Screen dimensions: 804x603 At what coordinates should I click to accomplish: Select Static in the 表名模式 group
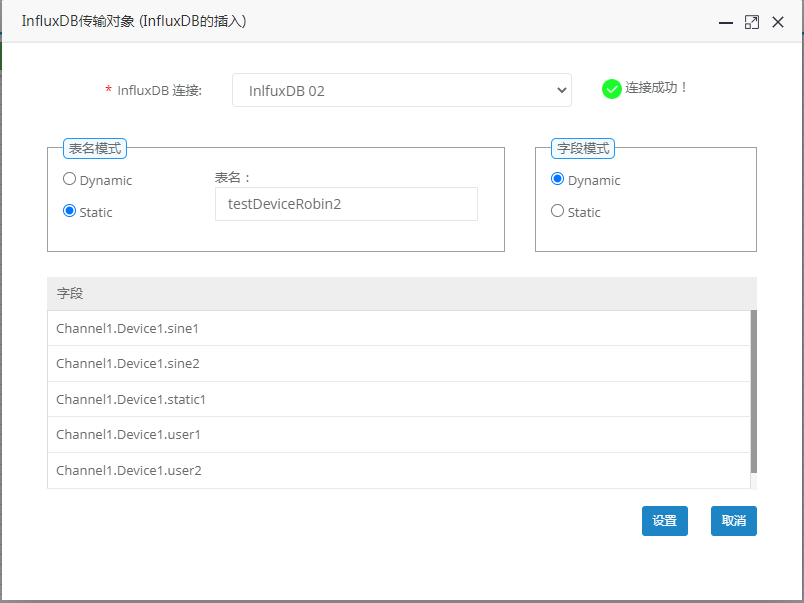point(69,211)
